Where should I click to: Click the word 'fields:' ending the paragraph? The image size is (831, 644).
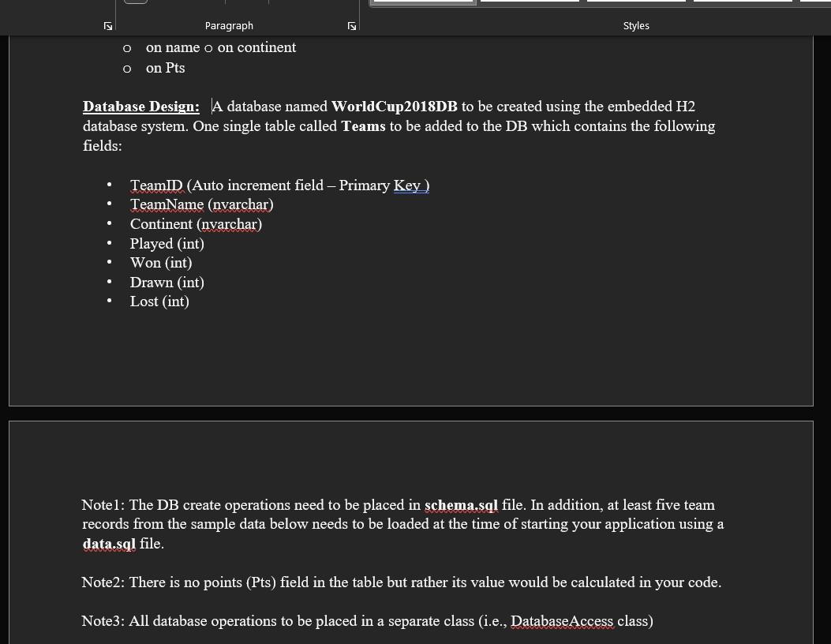click(103, 146)
